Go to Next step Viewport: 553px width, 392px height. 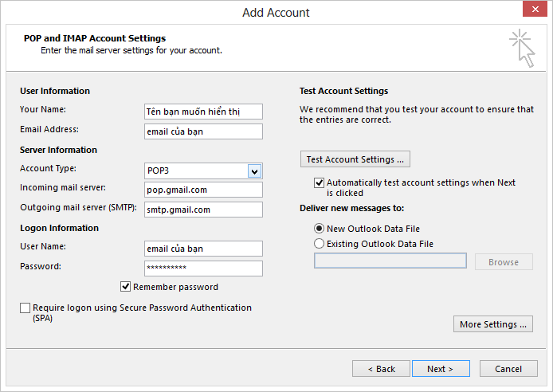coord(440,369)
